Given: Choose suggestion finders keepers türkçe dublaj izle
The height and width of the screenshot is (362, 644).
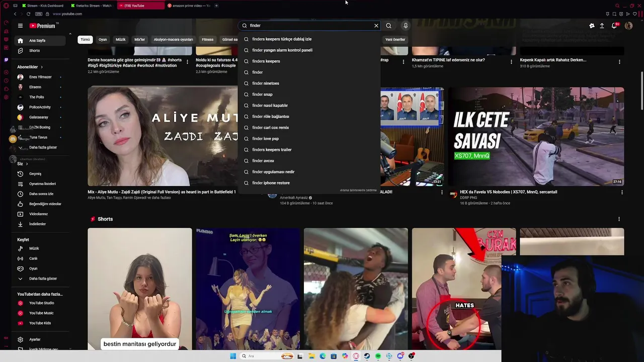Looking at the screenshot, I should click(x=309, y=39).
